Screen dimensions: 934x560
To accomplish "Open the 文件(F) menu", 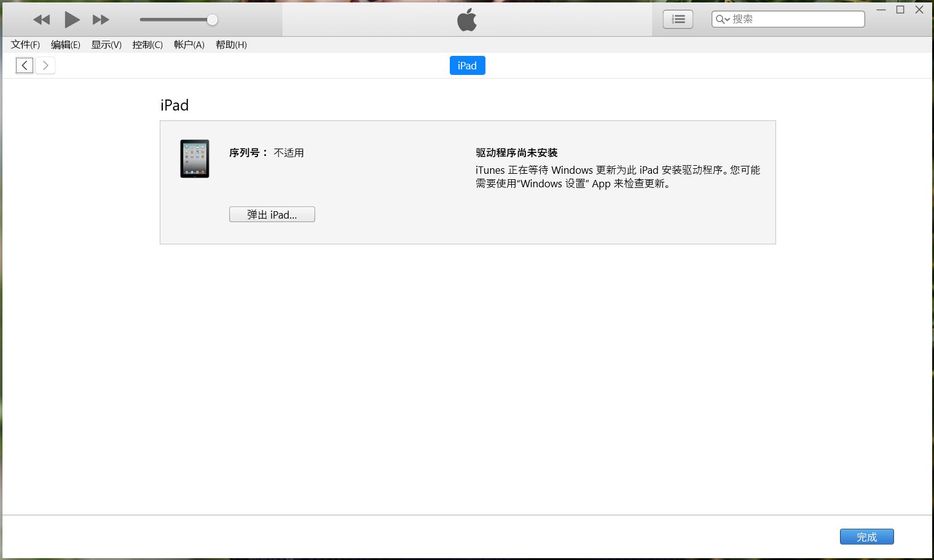I will [25, 45].
